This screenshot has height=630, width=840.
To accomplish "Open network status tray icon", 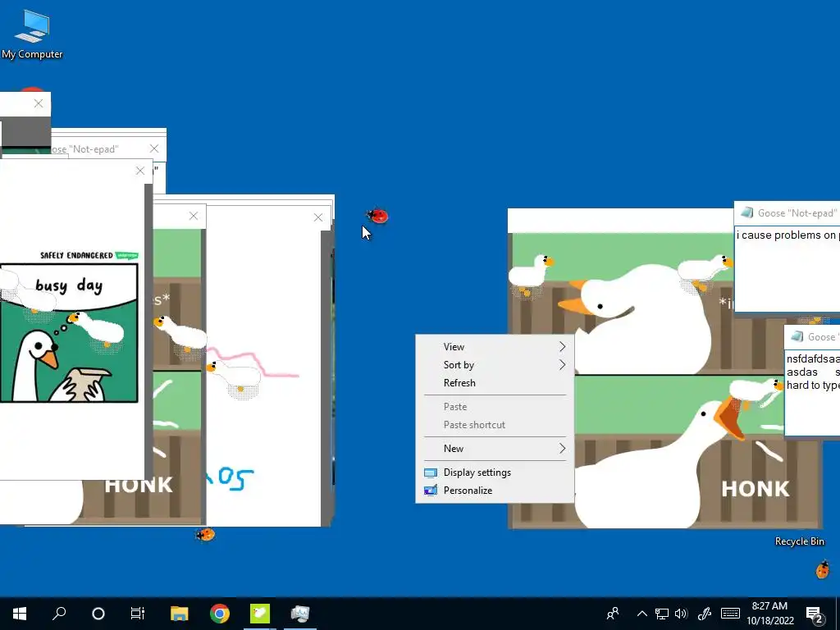I will (662, 614).
